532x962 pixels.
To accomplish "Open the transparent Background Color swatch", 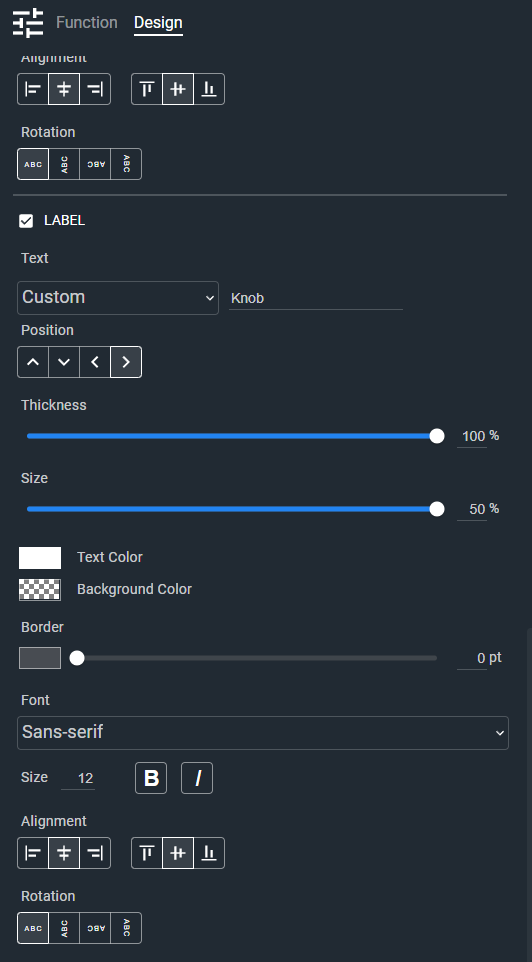I will (x=40, y=590).
